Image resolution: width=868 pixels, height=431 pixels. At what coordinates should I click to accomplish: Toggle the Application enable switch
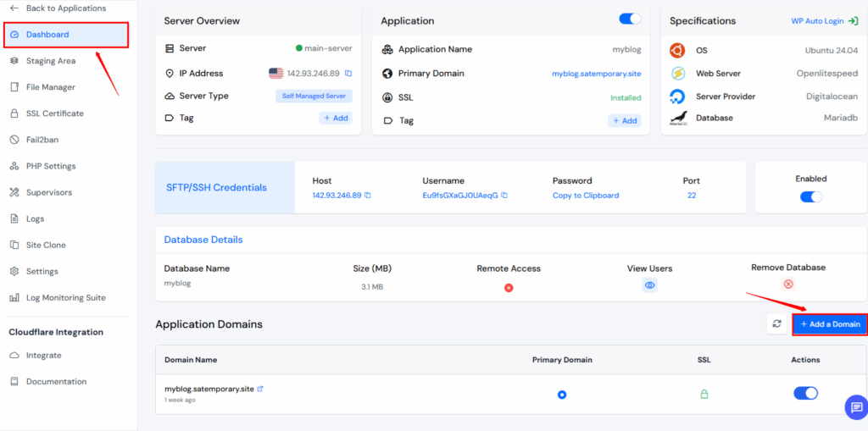(x=630, y=19)
